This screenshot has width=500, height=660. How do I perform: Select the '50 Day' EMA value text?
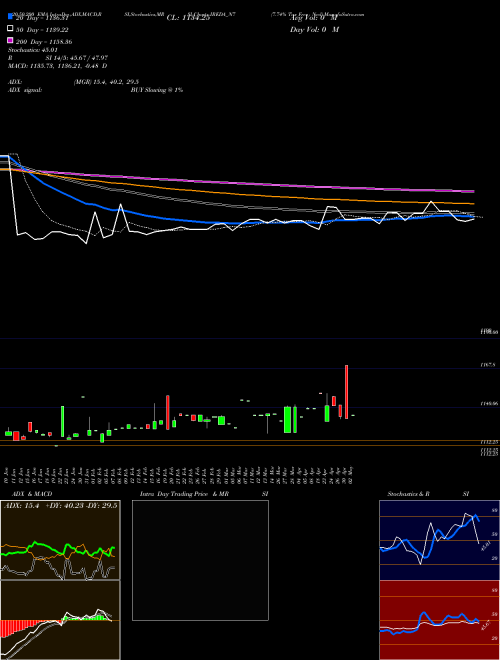pos(42,30)
